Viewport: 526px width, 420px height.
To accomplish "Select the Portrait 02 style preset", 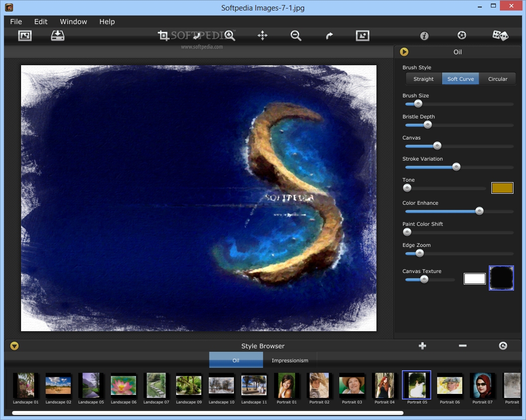I will tap(319, 388).
